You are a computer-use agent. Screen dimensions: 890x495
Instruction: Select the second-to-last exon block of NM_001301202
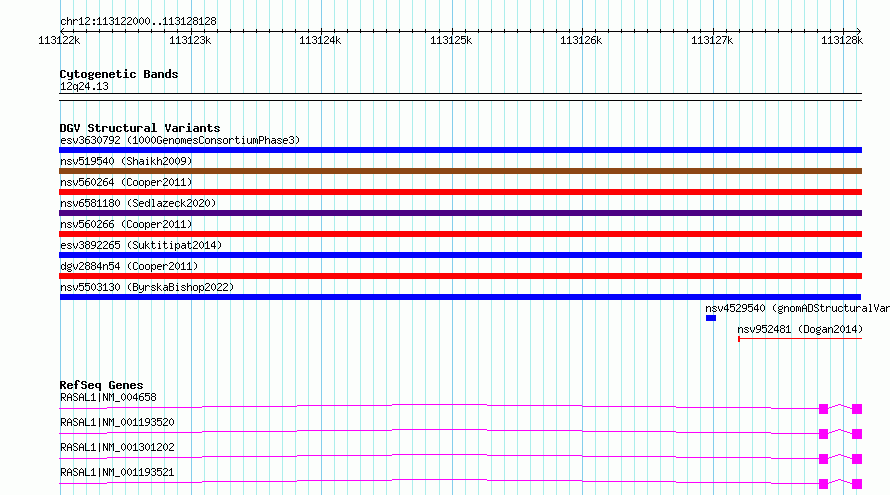click(824, 459)
